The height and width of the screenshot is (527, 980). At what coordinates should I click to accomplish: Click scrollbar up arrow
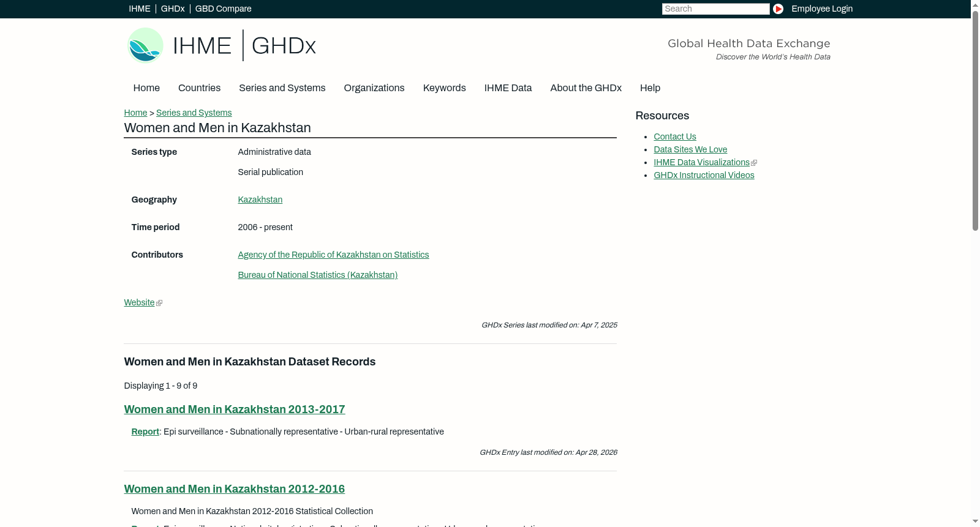click(x=975, y=4)
